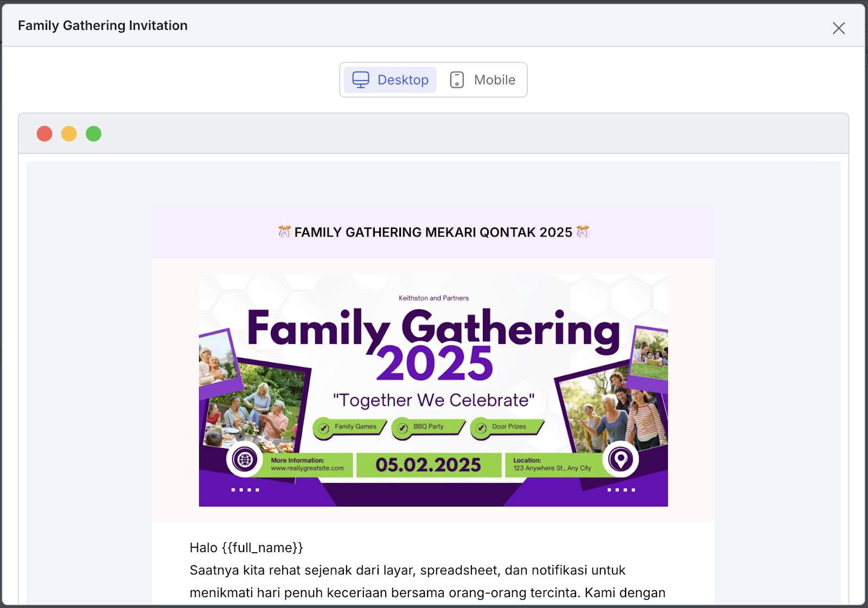The height and width of the screenshot is (608, 868).
Task: Click the Door Prizes checkmark icon
Action: pyautogui.click(x=481, y=428)
